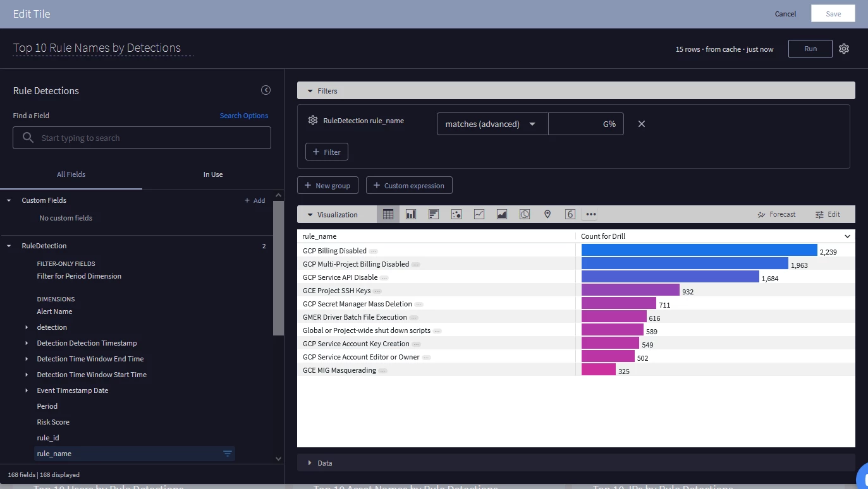Expand Detection Detection Timestamp group
Viewport: 868px width, 489px height.
[27, 343]
